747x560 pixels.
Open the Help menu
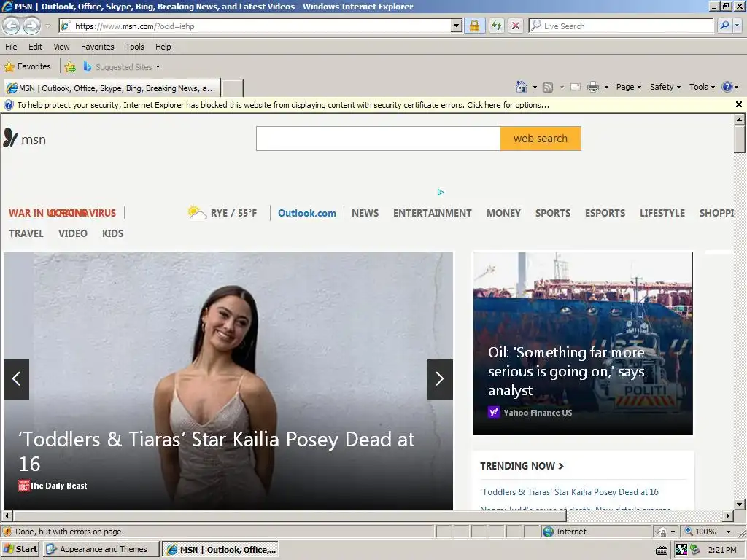tap(163, 47)
